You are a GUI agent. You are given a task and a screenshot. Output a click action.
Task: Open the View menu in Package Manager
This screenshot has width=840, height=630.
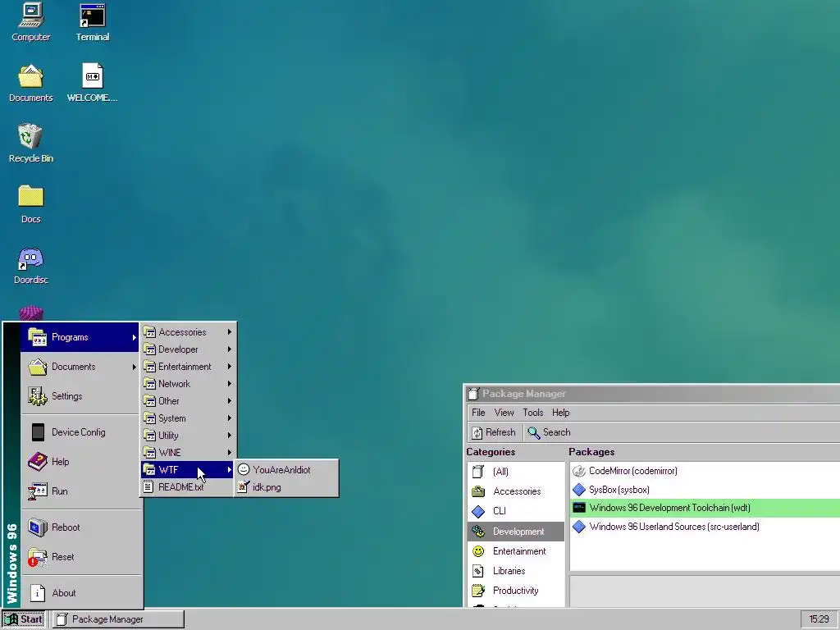pyautogui.click(x=504, y=413)
